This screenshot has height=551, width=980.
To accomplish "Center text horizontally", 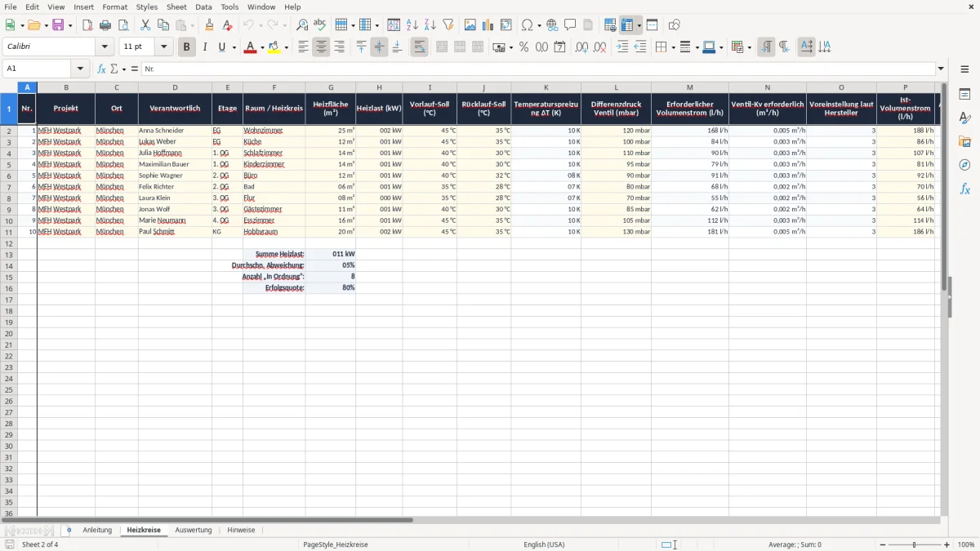I will [x=321, y=47].
